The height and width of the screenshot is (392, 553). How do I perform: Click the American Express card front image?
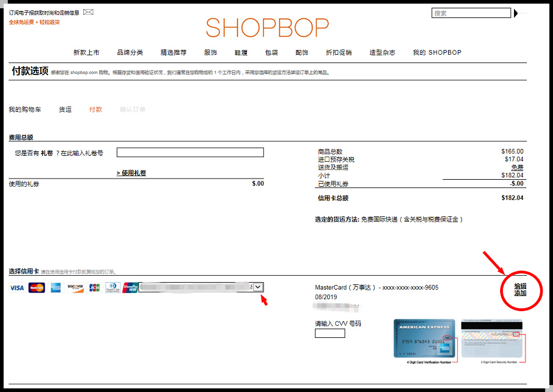pos(424,338)
